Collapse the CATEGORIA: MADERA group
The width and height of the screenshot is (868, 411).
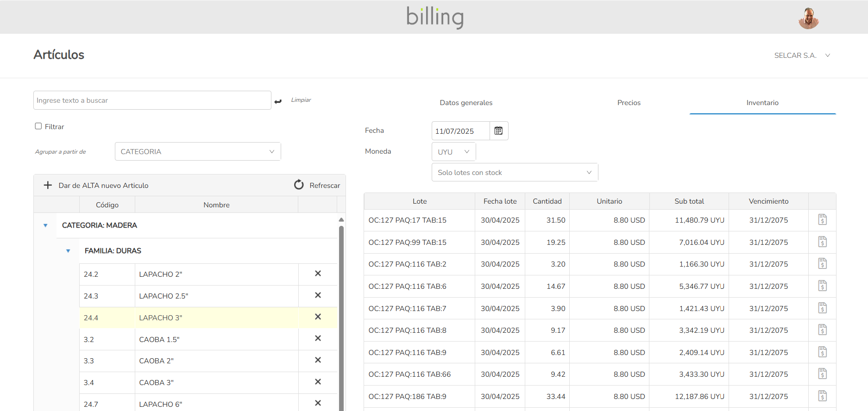pyautogui.click(x=45, y=225)
